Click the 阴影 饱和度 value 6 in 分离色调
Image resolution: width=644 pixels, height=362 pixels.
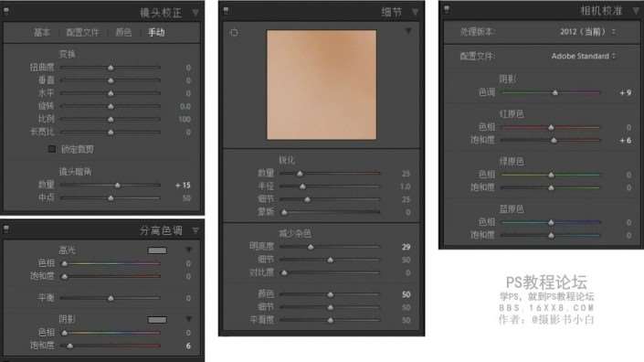pos(188,346)
